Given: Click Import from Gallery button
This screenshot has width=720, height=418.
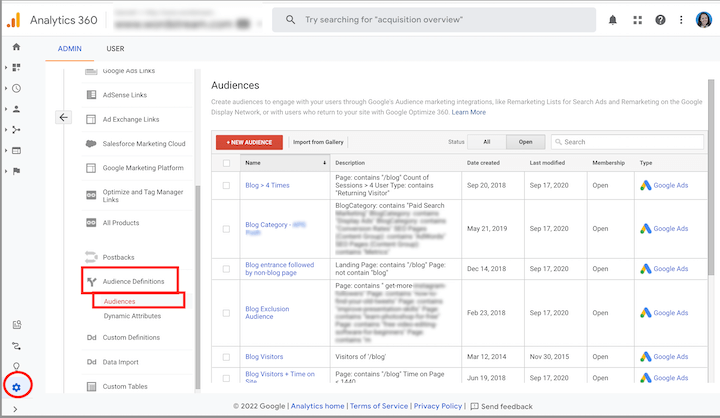Looking at the screenshot, I should [x=318, y=142].
